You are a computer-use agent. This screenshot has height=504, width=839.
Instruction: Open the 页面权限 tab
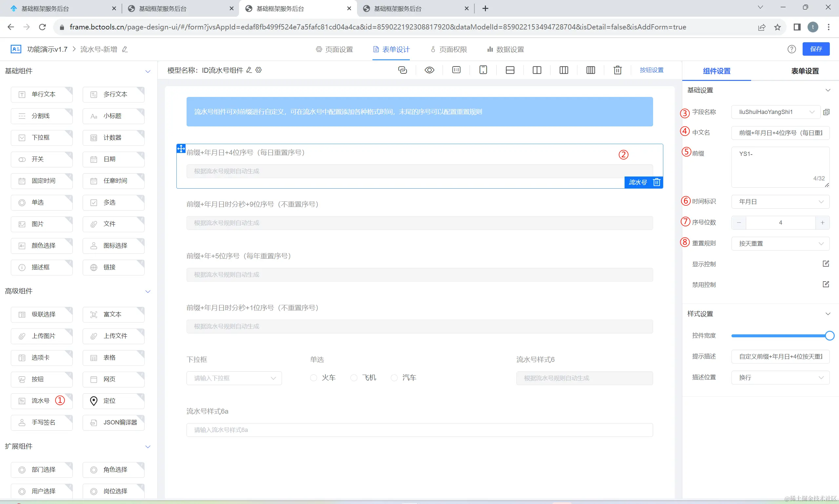[449, 49]
